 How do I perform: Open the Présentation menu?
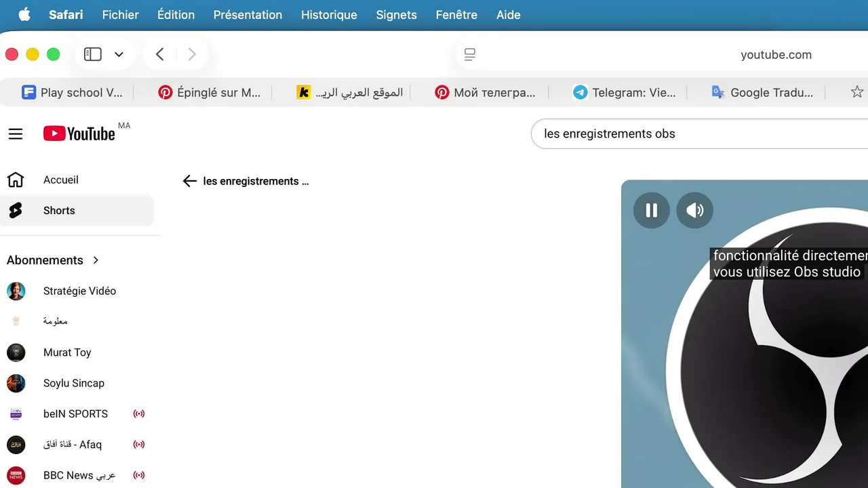coord(248,15)
